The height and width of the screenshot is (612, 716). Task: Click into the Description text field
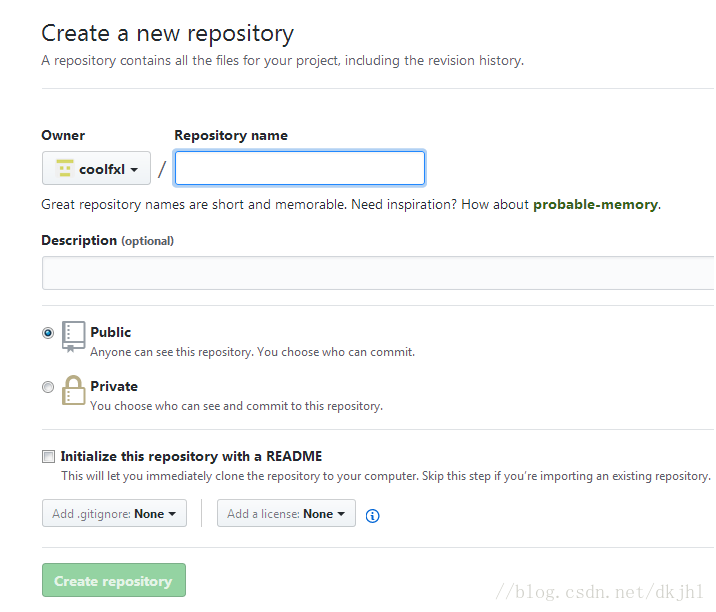tap(378, 273)
